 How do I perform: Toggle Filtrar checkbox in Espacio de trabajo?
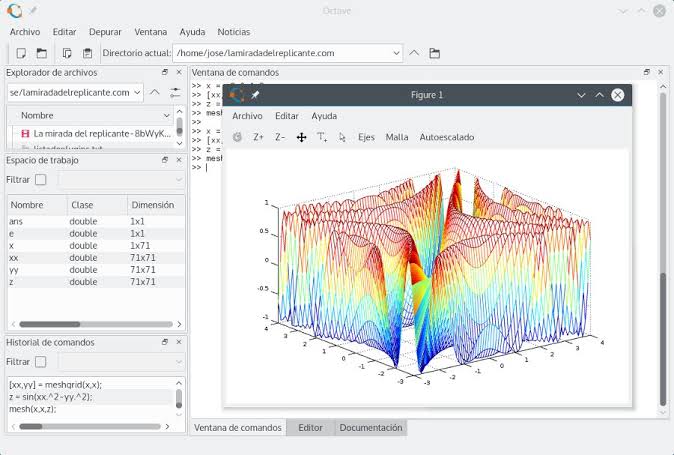(x=40, y=180)
